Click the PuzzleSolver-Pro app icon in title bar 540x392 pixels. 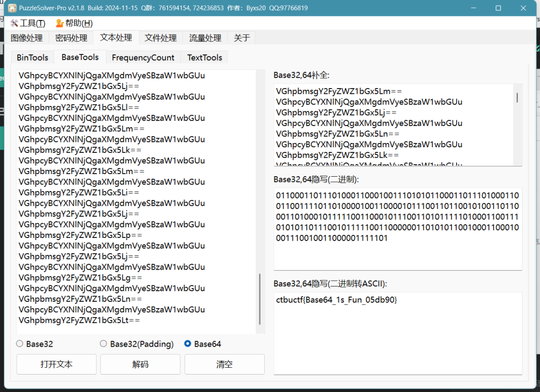[x=12, y=8]
